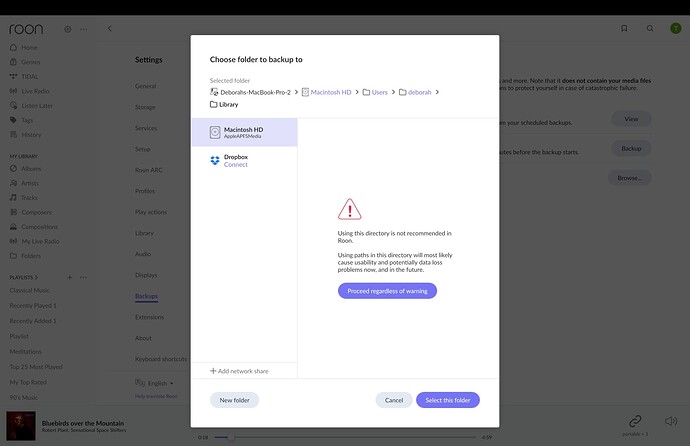Click the New folder button
The image size is (690, 446).
[235, 400]
